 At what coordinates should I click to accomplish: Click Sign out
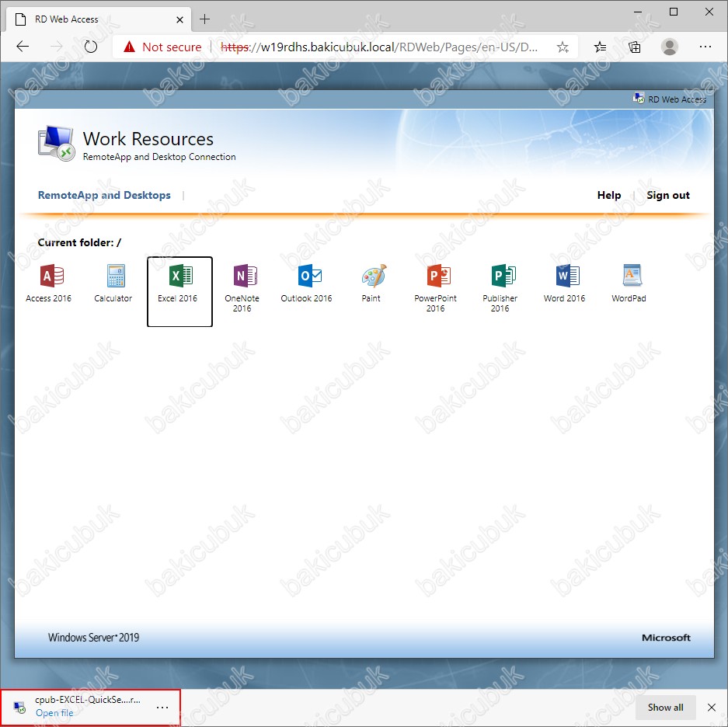pyautogui.click(x=668, y=195)
